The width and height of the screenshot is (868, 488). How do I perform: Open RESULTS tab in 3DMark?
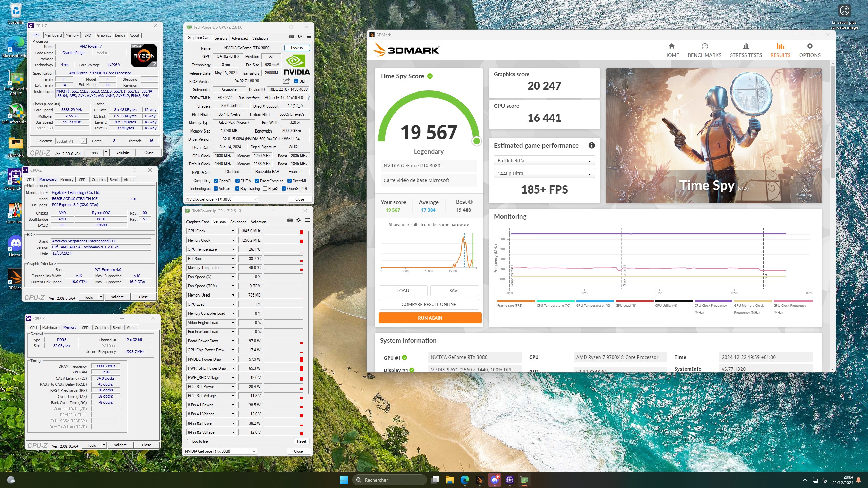(780, 50)
